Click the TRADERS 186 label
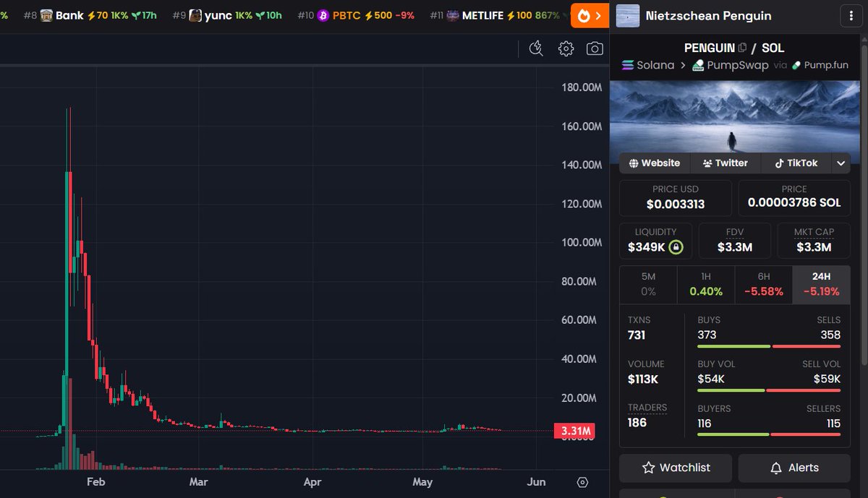This screenshot has height=498, width=868. (x=647, y=408)
